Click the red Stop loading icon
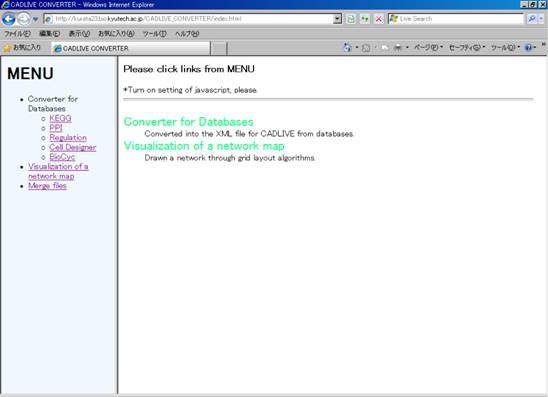548x397 pixels. [378, 19]
